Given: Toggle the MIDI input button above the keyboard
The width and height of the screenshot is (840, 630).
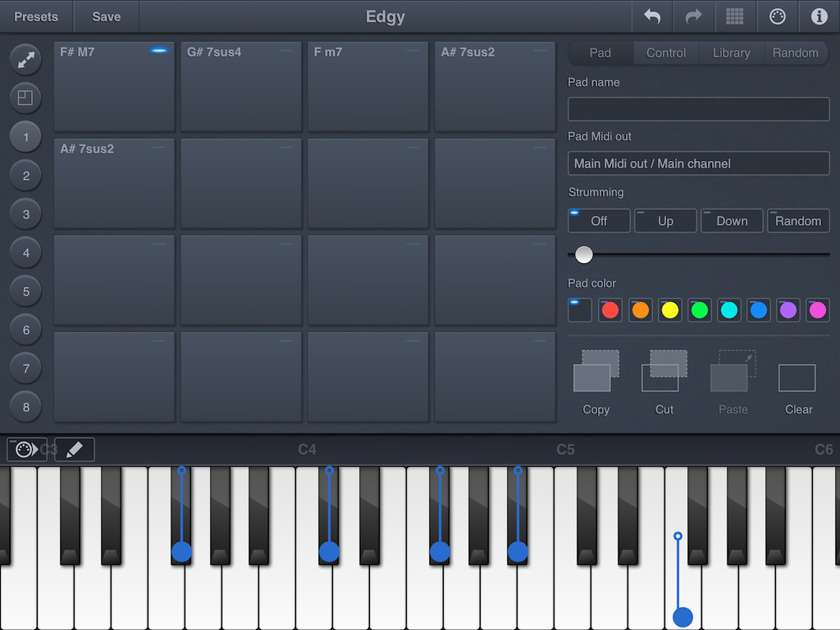Looking at the screenshot, I should [x=25, y=449].
